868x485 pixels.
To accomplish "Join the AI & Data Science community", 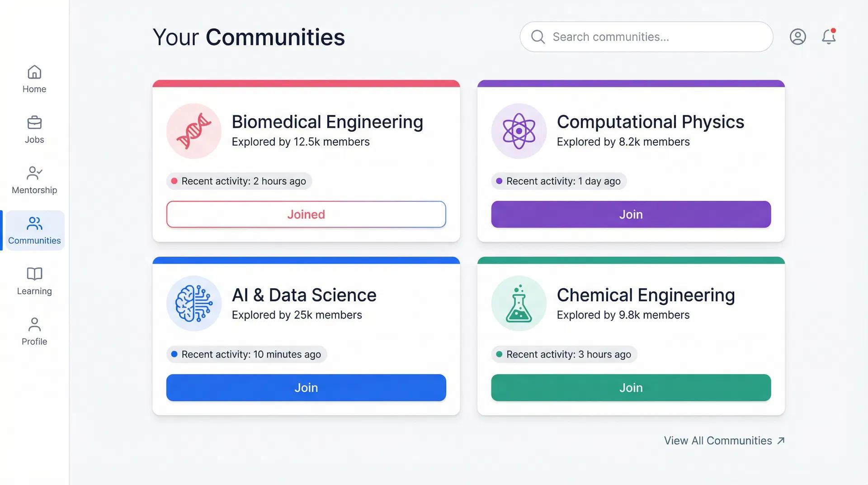I will pos(306,388).
